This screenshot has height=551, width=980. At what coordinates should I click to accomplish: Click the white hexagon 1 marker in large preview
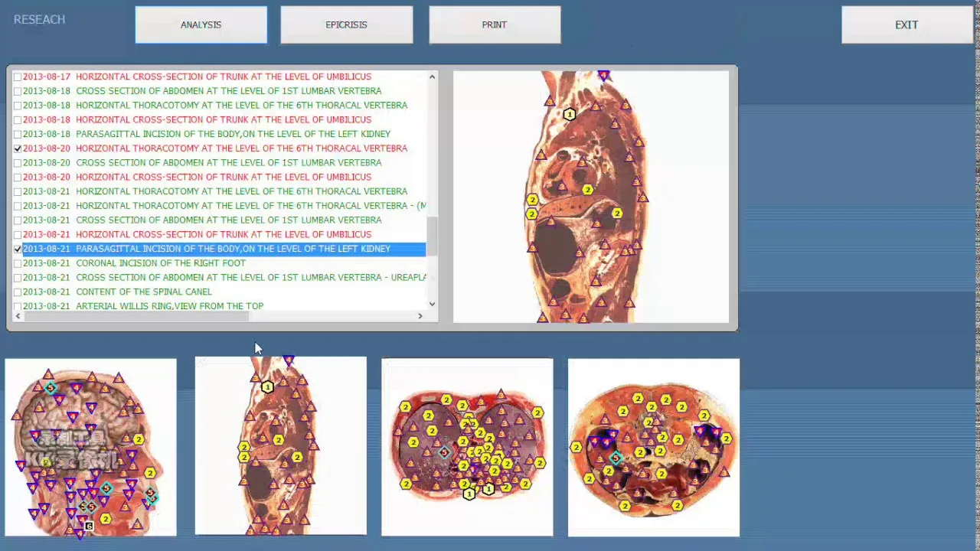(x=569, y=114)
